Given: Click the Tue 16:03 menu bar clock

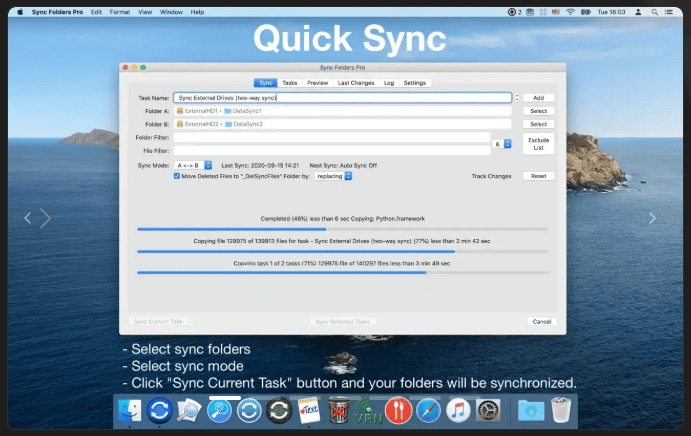Looking at the screenshot, I should click(611, 12).
